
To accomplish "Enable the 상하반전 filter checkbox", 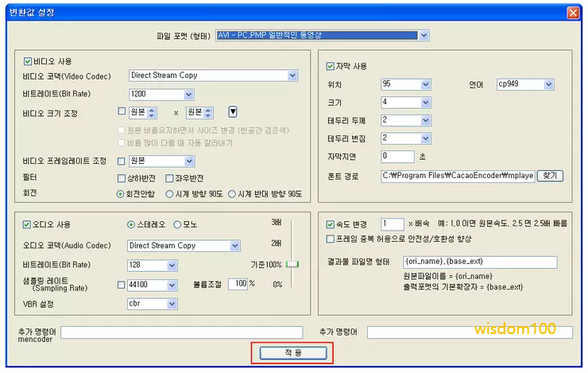I will click(122, 178).
